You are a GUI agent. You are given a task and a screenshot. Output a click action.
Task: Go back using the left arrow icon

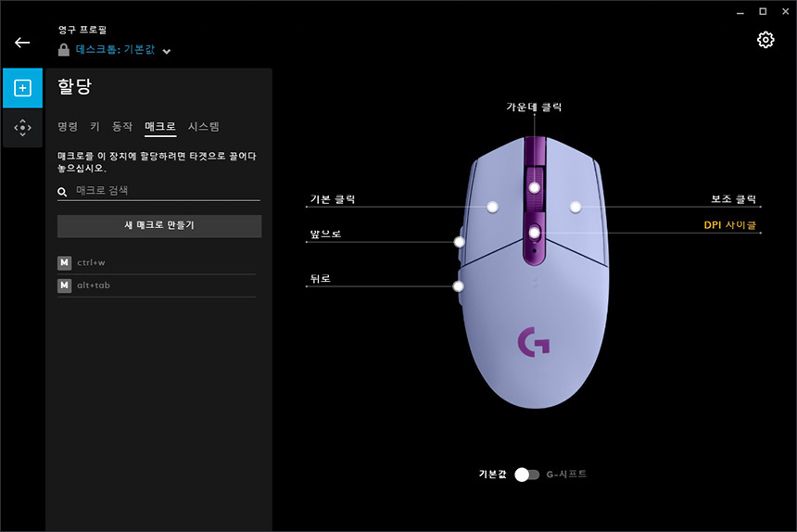point(22,43)
